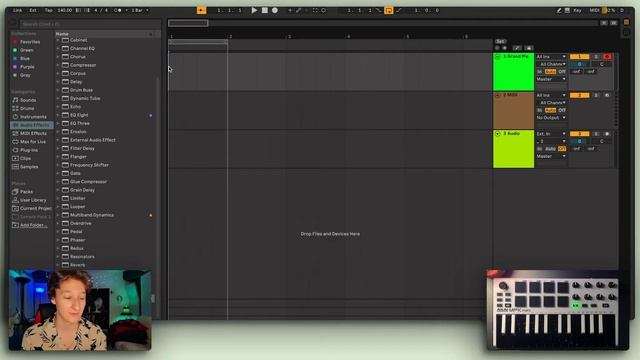This screenshot has height=360, width=640.
Task: Select the Overdrive device folder
Action: pos(81,223)
